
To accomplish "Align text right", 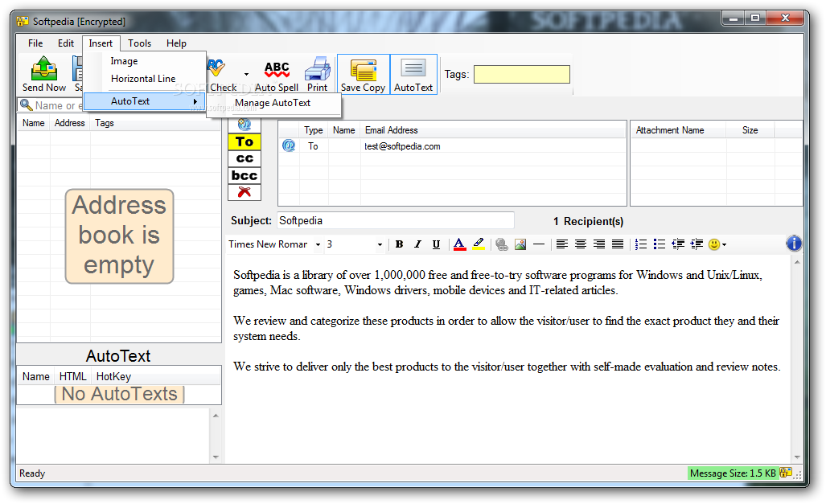I will (599, 244).
